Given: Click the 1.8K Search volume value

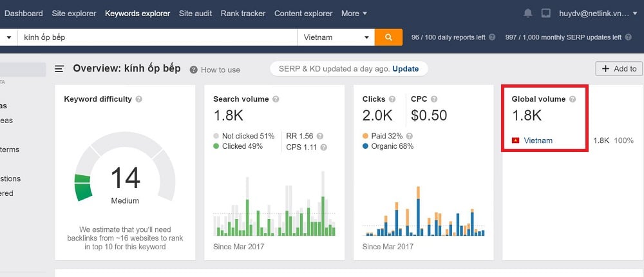Looking at the screenshot, I should point(229,115).
